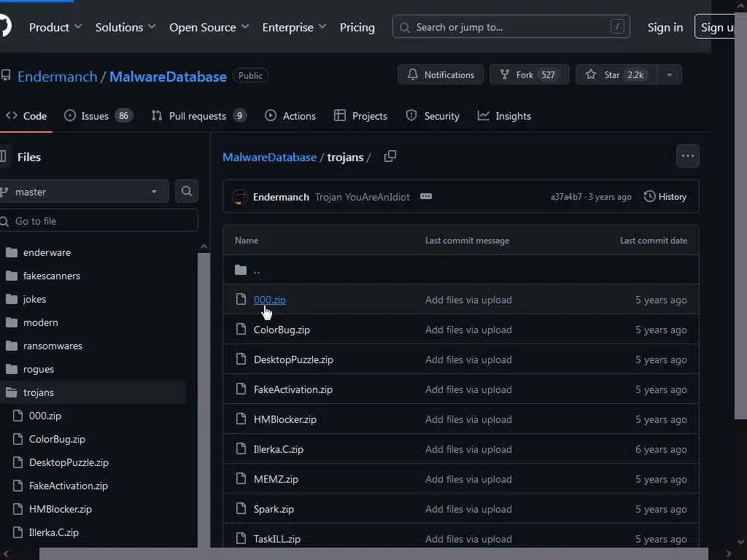Open the Product dropdown menu
Image resolution: width=747 pixels, height=560 pixels.
coord(55,27)
